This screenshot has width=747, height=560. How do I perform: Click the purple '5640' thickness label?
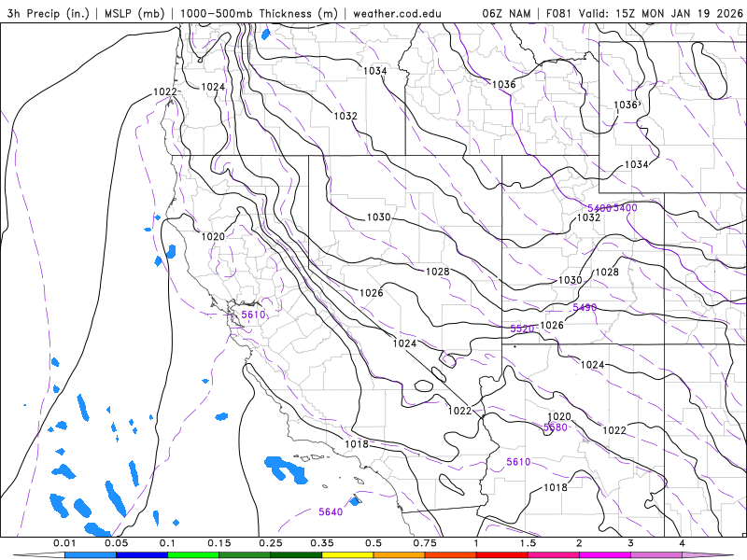(331, 511)
